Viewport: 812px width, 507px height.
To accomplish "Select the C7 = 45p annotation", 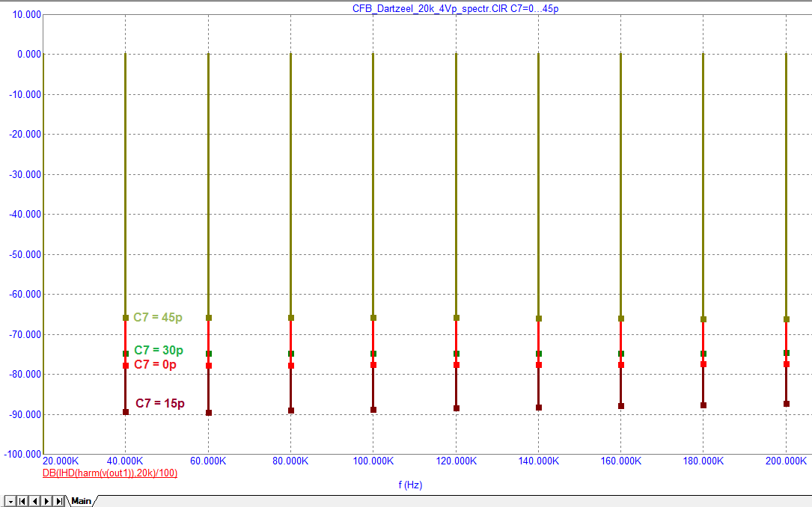I will pyautogui.click(x=158, y=317).
